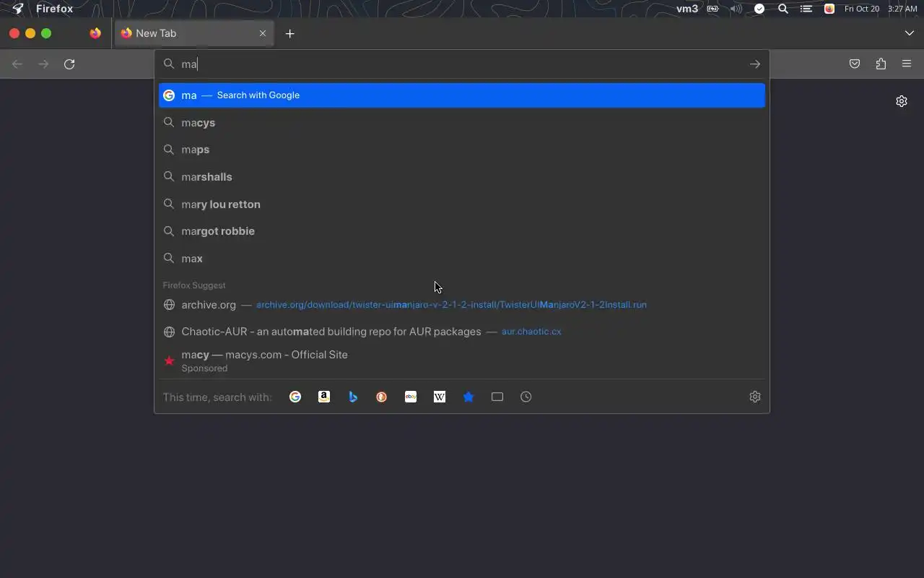
Task: Choose 'ma — Search with Google' result
Action: (462, 95)
